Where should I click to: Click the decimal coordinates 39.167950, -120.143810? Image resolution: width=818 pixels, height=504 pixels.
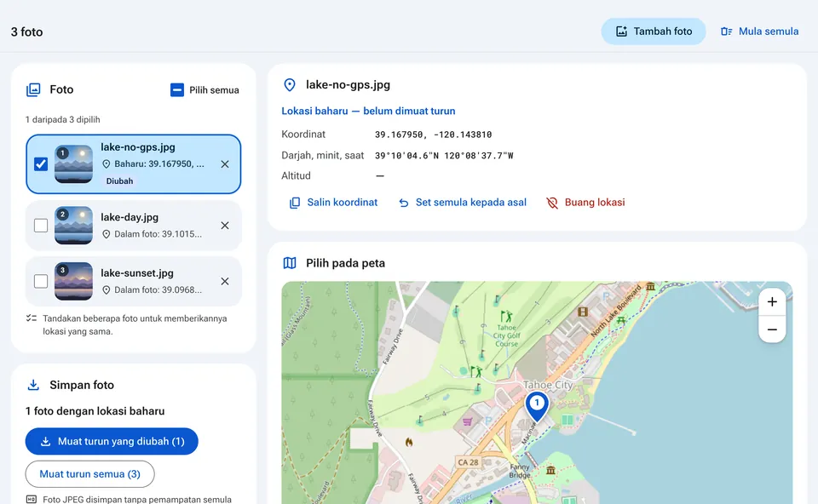click(434, 135)
